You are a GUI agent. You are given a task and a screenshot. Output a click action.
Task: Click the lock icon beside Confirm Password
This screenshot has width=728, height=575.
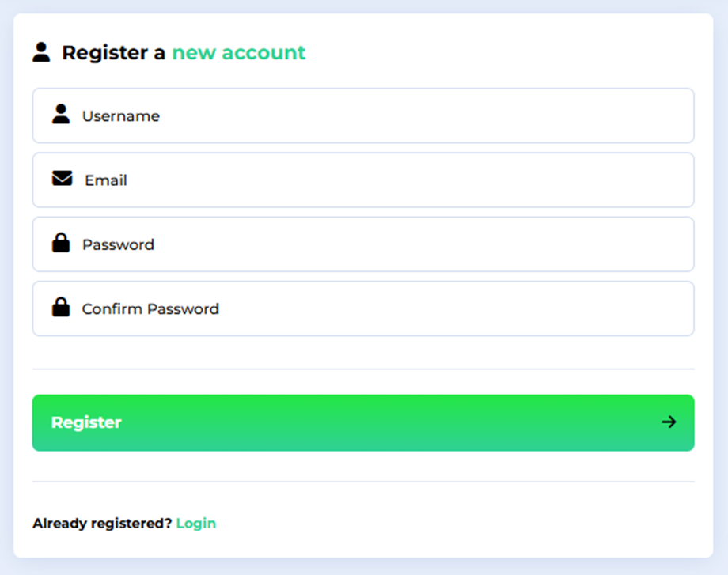coord(61,308)
